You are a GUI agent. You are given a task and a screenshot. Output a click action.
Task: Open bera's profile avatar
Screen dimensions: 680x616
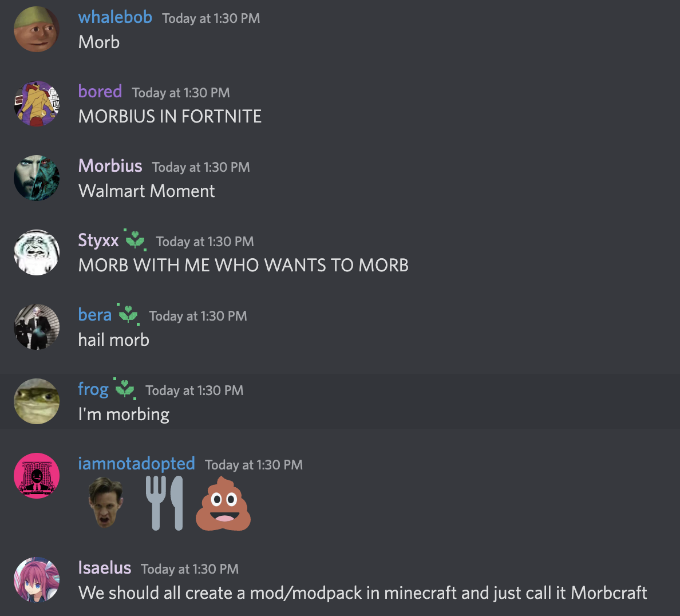click(x=37, y=327)
